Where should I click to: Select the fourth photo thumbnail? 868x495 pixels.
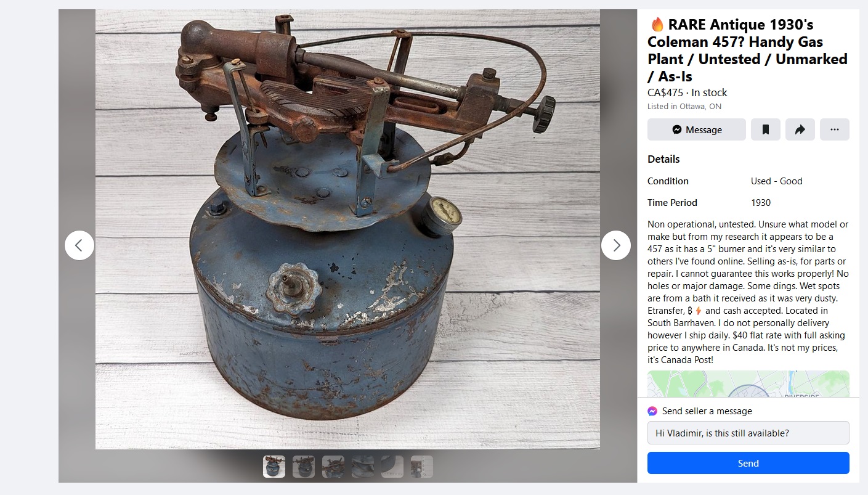[x=363, y=467]
